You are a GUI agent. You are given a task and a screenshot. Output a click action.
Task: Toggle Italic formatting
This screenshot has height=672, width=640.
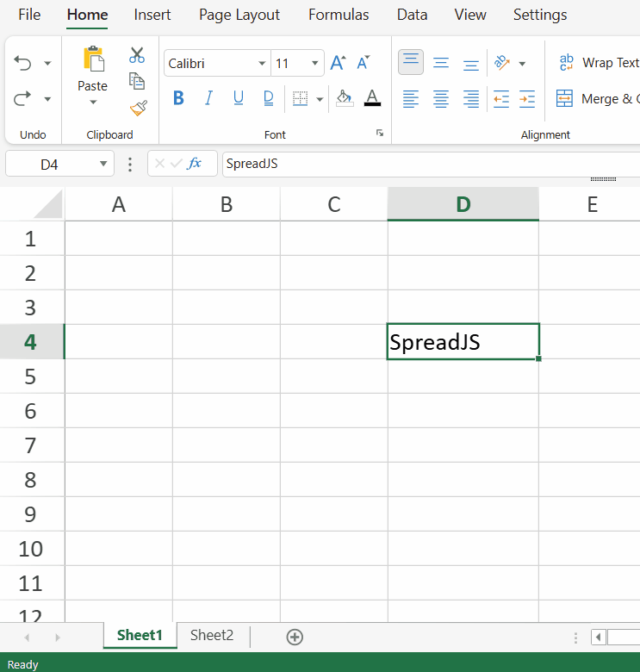click(208, 98)
